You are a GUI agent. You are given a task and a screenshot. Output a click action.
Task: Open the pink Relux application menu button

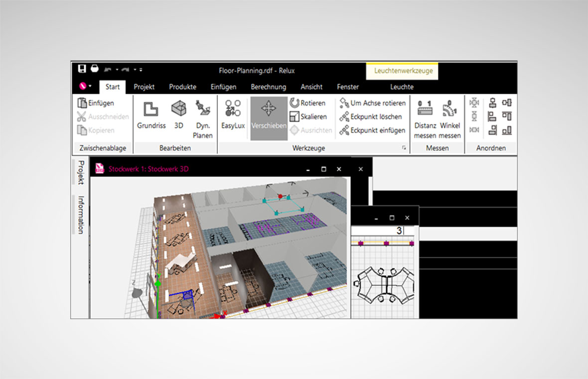point(85,86)
